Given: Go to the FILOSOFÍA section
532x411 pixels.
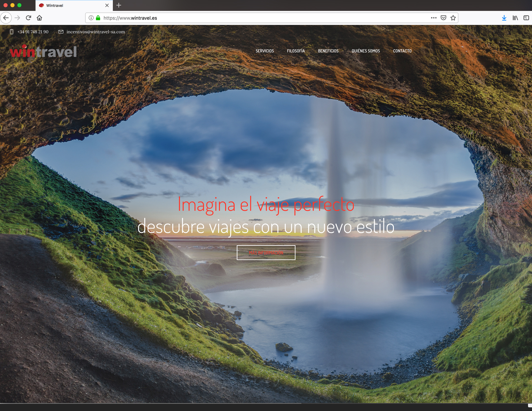Looking at the screenshot, I should (296, 51).
